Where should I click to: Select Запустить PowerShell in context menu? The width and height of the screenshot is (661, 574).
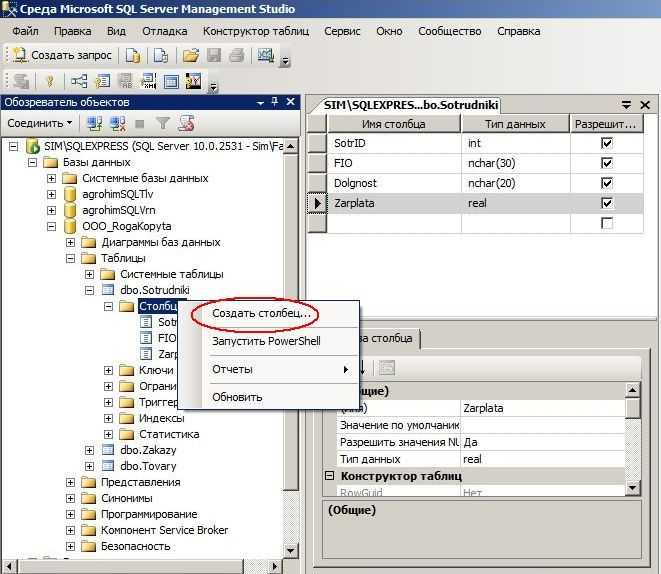click(x=265, y=341)
